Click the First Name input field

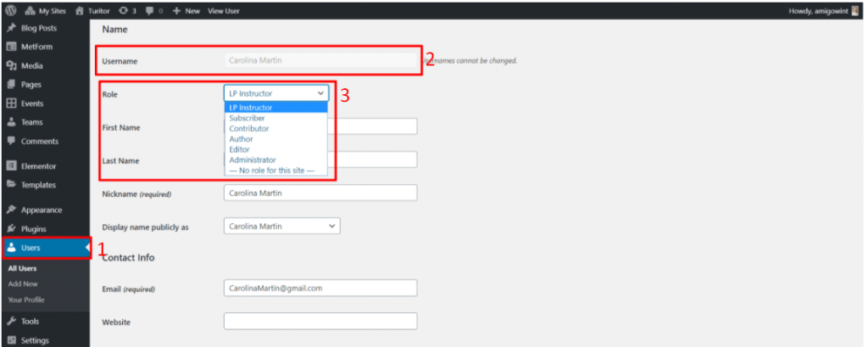coord(373,126)
